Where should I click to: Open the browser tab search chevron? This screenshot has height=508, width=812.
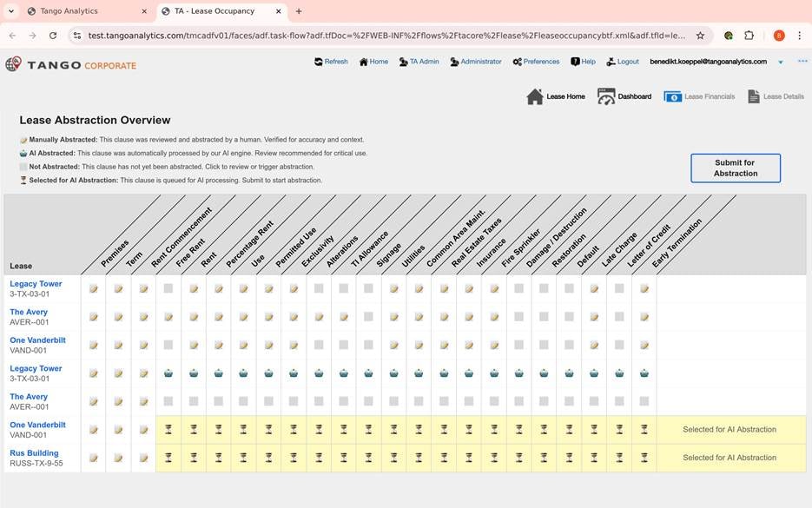click(12, 11)
